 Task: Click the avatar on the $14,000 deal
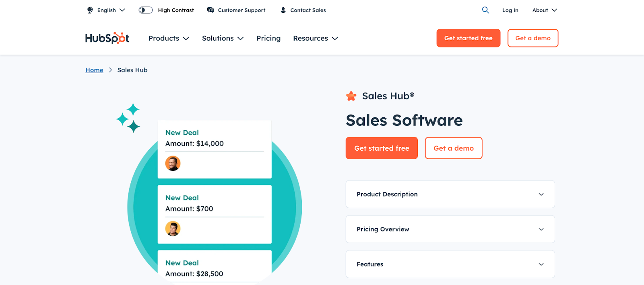(173, 164)
